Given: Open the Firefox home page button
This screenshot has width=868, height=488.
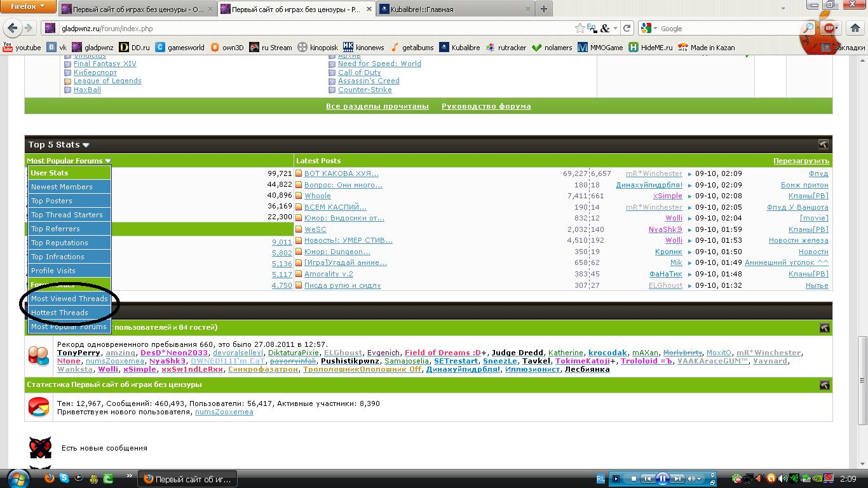Looking at the screenshot, I should (x=856, y=29).
